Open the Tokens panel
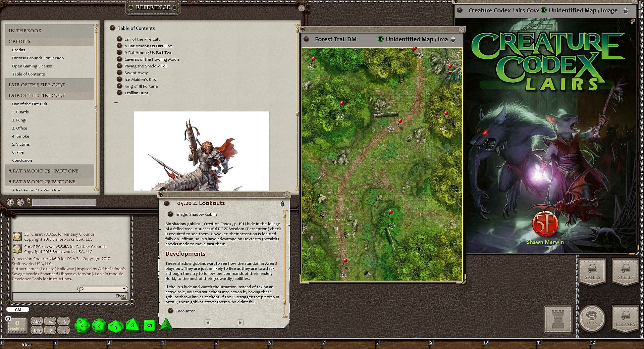Image resolution: width=644 pixels, height=349 pixels. point(592,319)
